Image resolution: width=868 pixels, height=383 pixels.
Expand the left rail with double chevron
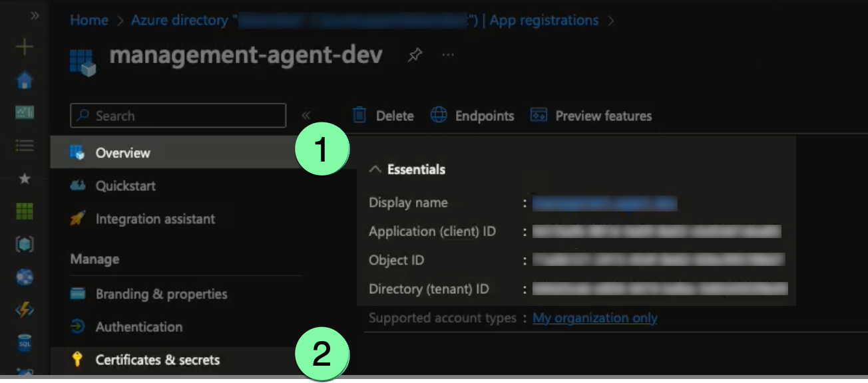pyautogui.click(x=35, y=15)
